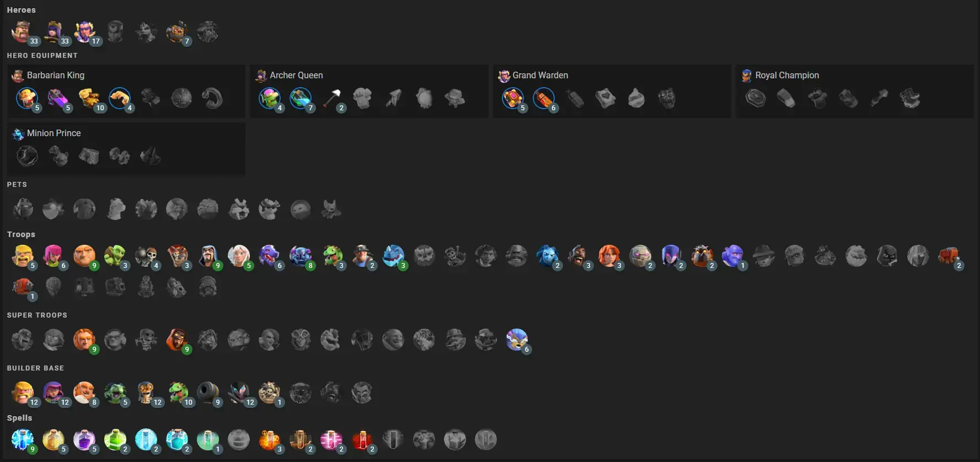Viewport: 980px width, 462px height.
Task: Click the Super Wizard icon level 9
Action: coord(177,340)
